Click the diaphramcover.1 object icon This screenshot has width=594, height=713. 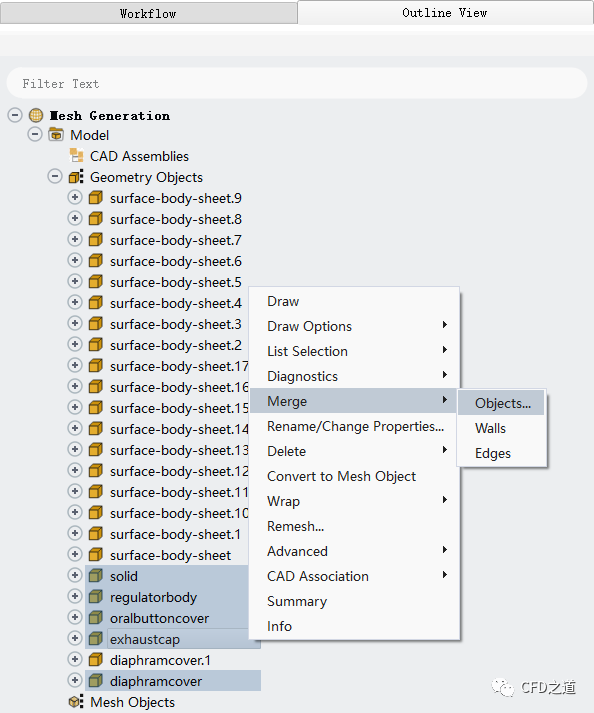click(x=96, y=660)
